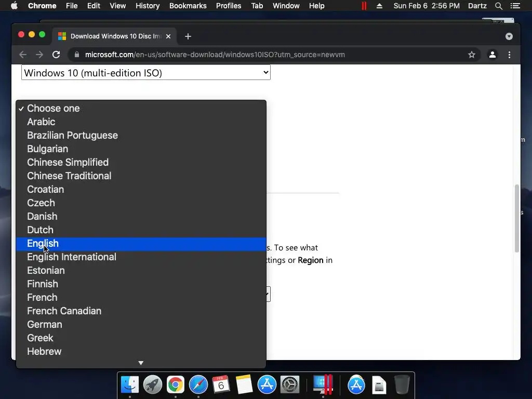The width and height of the screenshot is (532, 399).
Task: Bookmark this page with the star icon
Action: pos(472,55)
